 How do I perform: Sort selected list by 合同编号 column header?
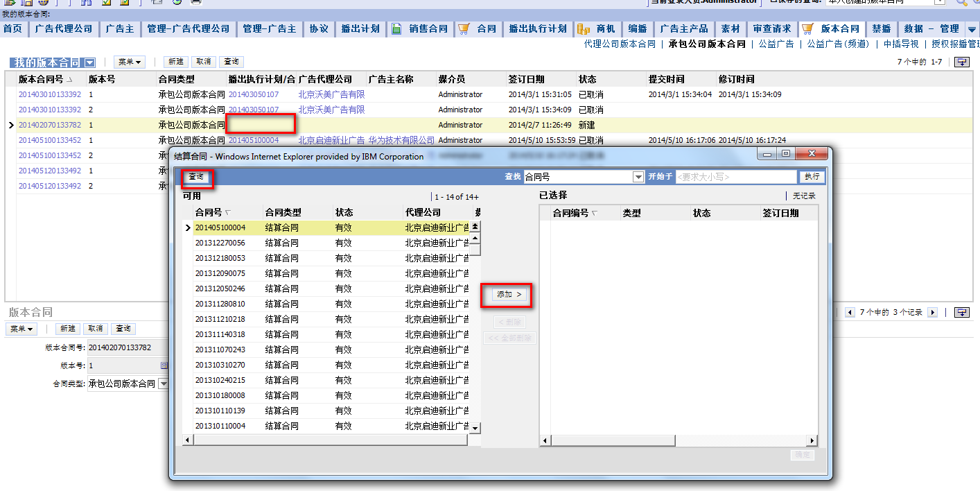click(570, 213)
